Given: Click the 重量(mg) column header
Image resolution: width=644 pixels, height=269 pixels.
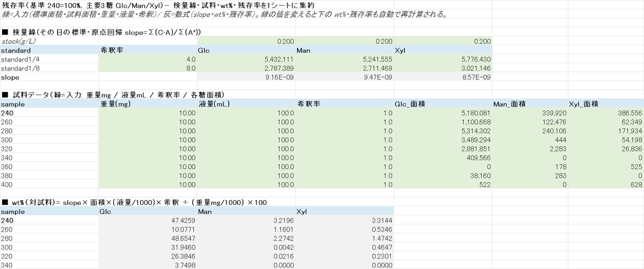Looking at the screenshot, I should pos(148,104).
